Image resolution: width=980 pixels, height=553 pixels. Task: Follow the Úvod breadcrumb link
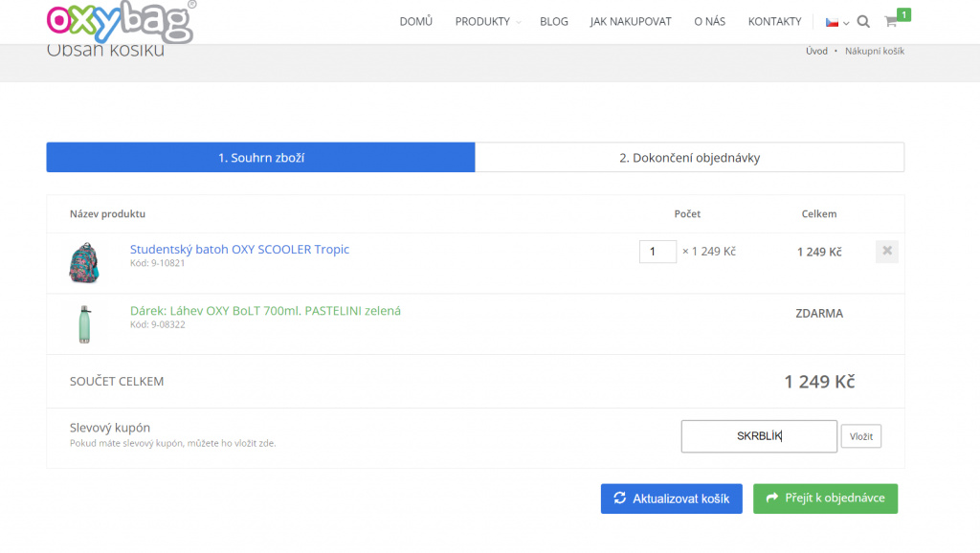click(x=816, y=52)
